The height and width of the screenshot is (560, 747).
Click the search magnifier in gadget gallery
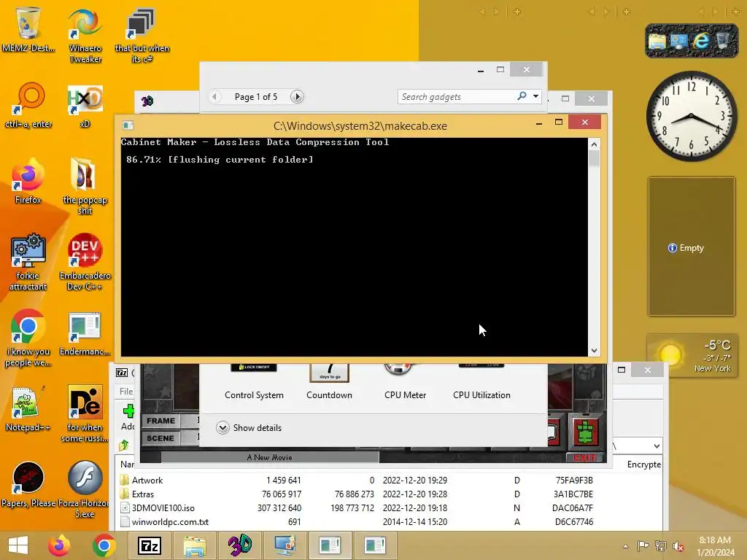[522, 96]
